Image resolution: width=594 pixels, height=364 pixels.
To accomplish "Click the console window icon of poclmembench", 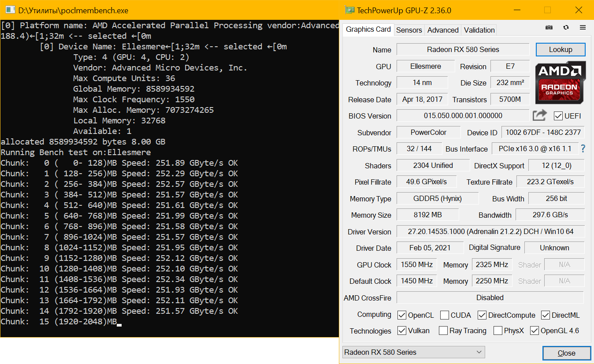I will 9,10.
